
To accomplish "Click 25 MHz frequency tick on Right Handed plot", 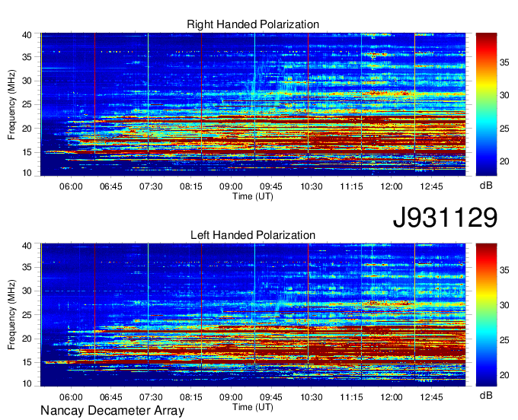I will [x=27, y=104].
